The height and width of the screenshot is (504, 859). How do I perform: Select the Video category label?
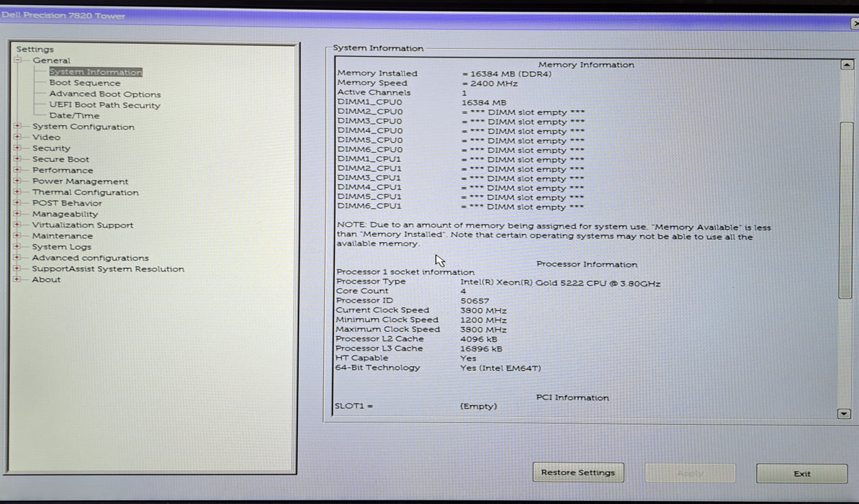[47, 137]
